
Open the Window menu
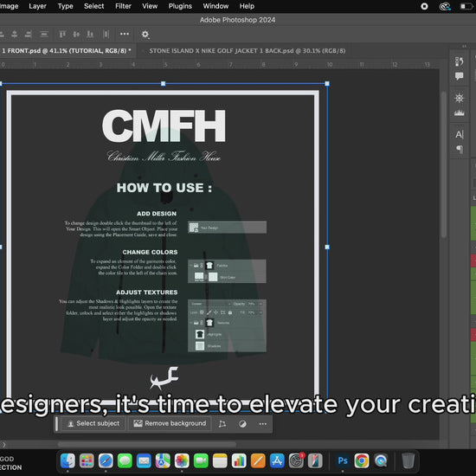(215, 6)
